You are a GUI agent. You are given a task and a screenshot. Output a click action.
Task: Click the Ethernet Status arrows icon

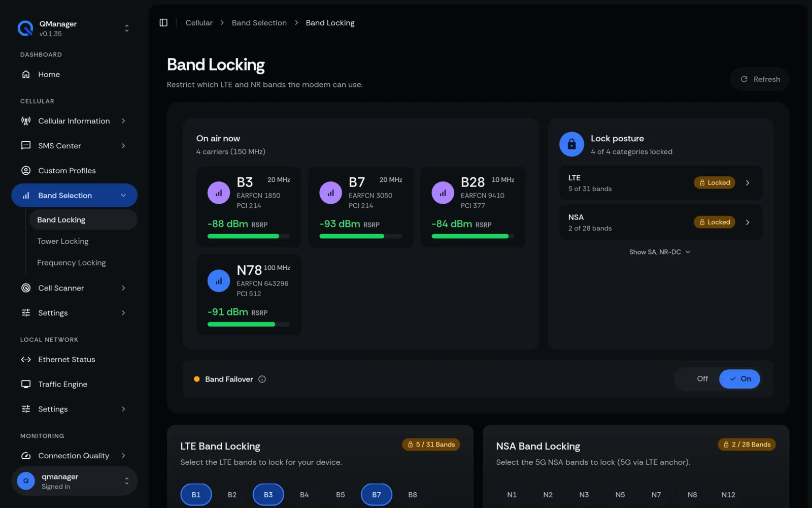point(26,360)
